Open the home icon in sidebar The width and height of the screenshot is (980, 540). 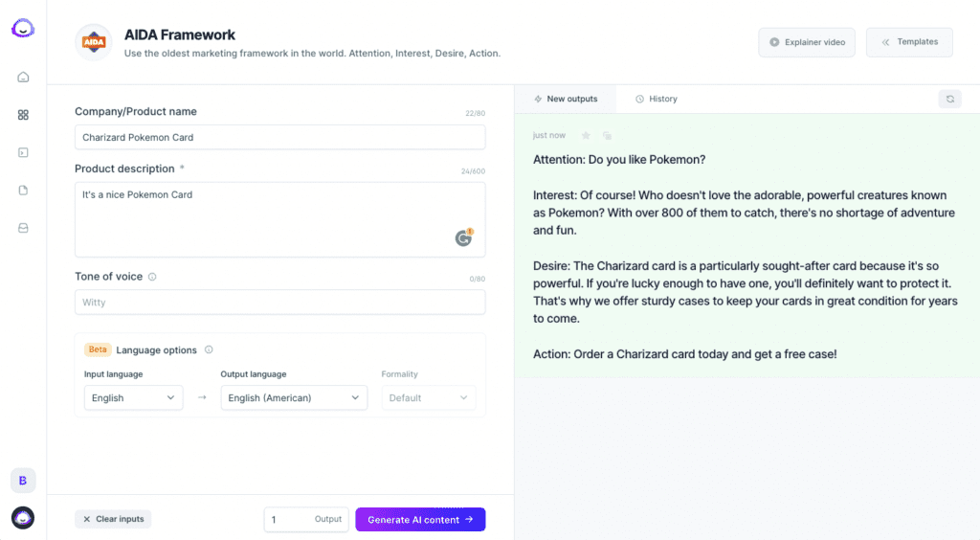[x=23, y=77]
